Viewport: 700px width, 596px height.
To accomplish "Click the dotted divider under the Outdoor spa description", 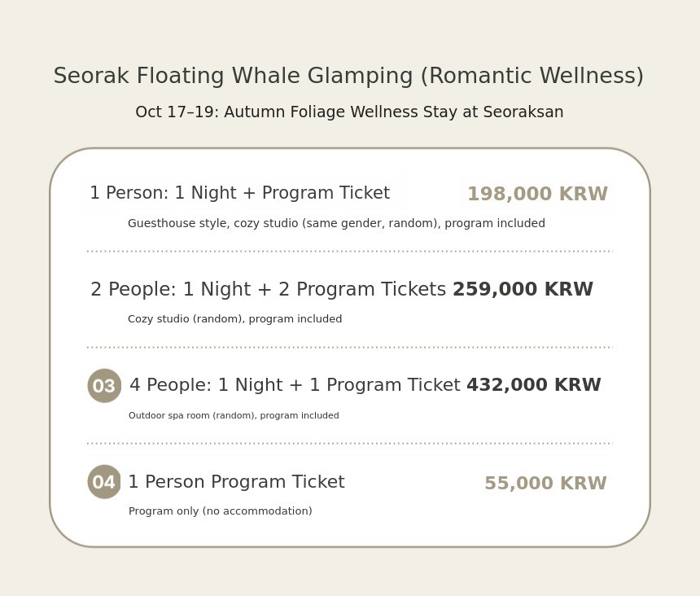I will [350, 443].
